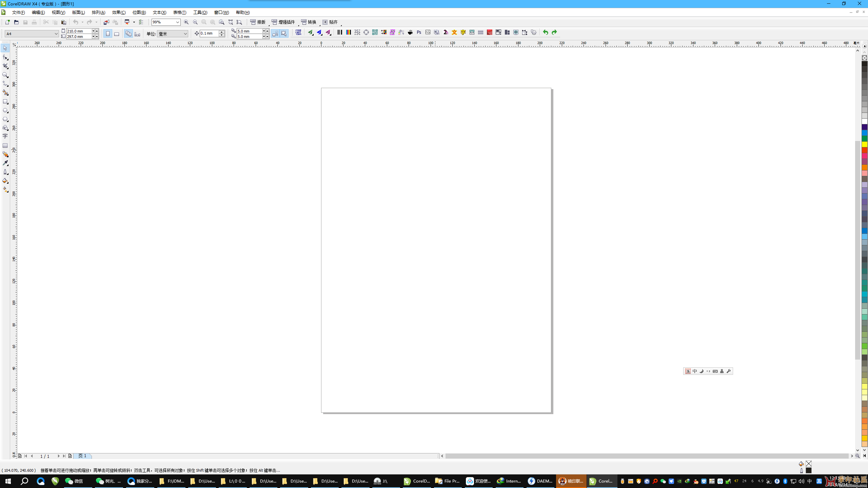Click the CORELAPP.com plugin icon
868x488 pixels.
point(298,32)
